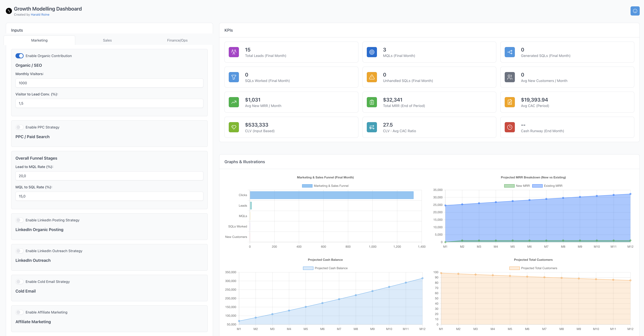Image resolution: width=644 pixels, height=336 pixels.
Task: Click the Monthly Visitors input field
Action: point(109,83)
